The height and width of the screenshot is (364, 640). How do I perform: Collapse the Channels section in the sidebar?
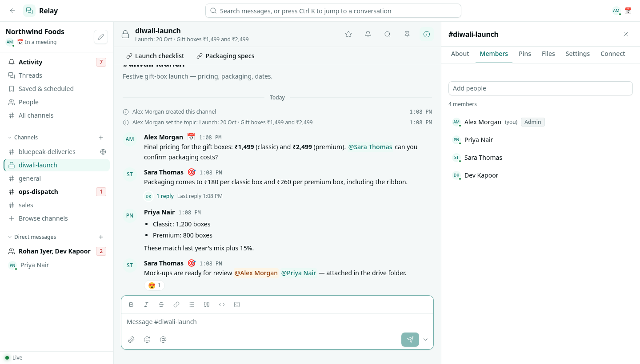[x=10, y=138]
